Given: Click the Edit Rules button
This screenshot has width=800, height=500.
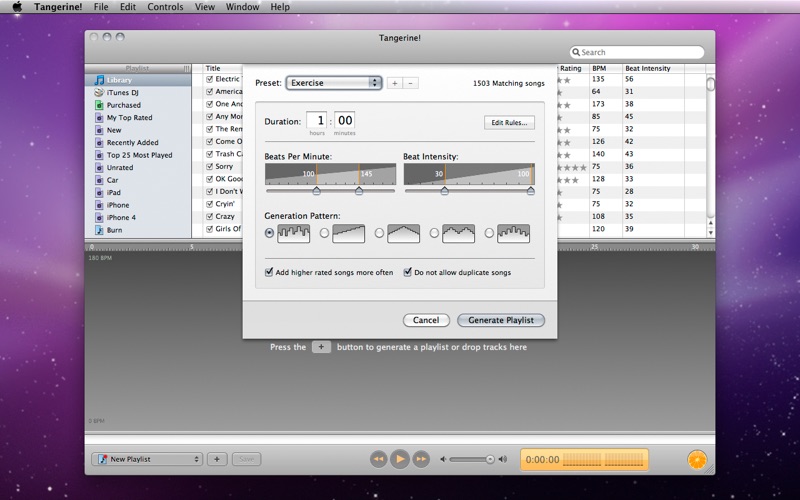Looking at the screenshot, I should (509, 122).
